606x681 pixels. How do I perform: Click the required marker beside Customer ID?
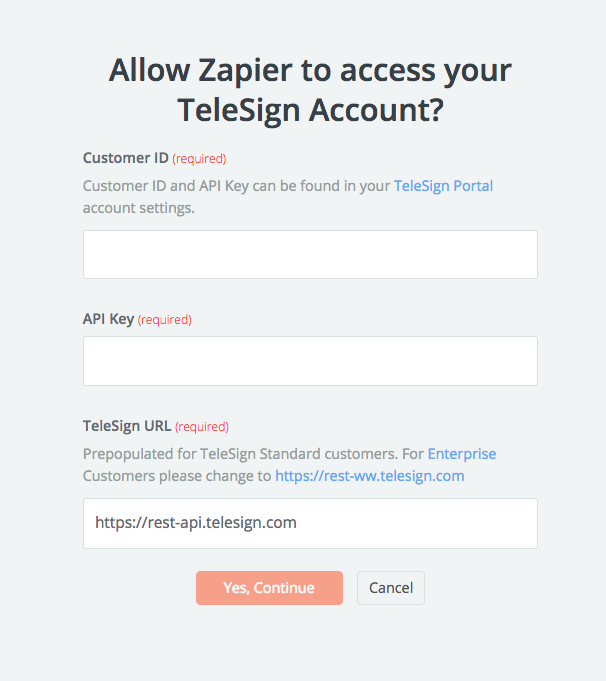(x=199, y=159)
